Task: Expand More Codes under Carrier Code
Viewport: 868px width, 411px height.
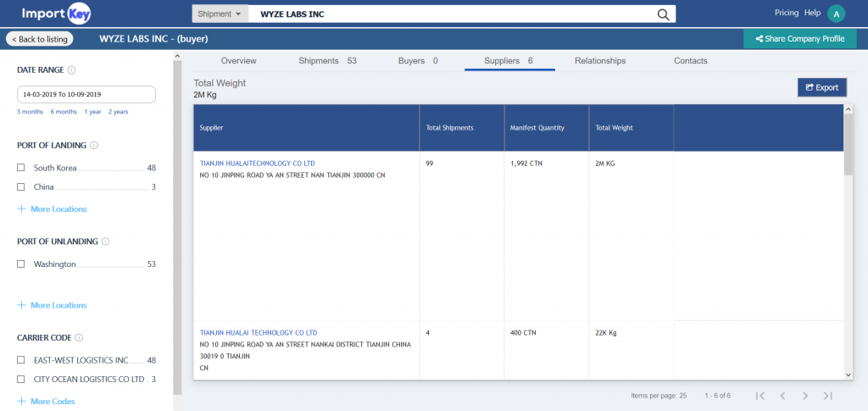Action: coord(46,402)
